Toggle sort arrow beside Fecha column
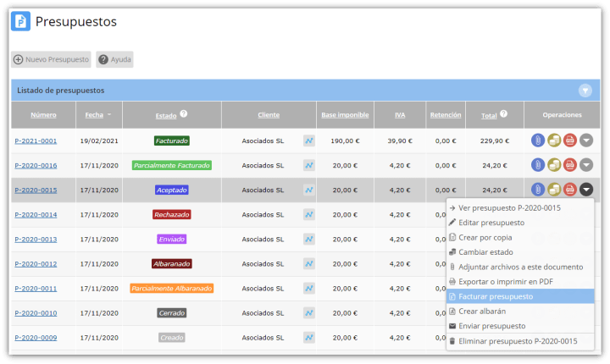 (x=109, y=114)
